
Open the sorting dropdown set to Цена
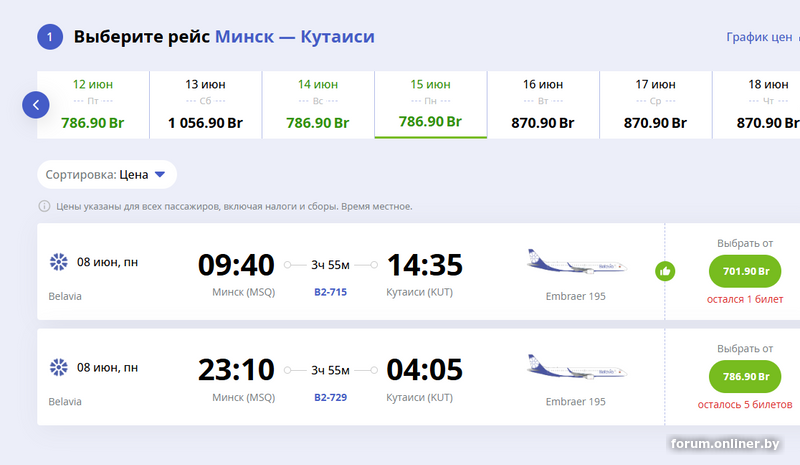107,174
